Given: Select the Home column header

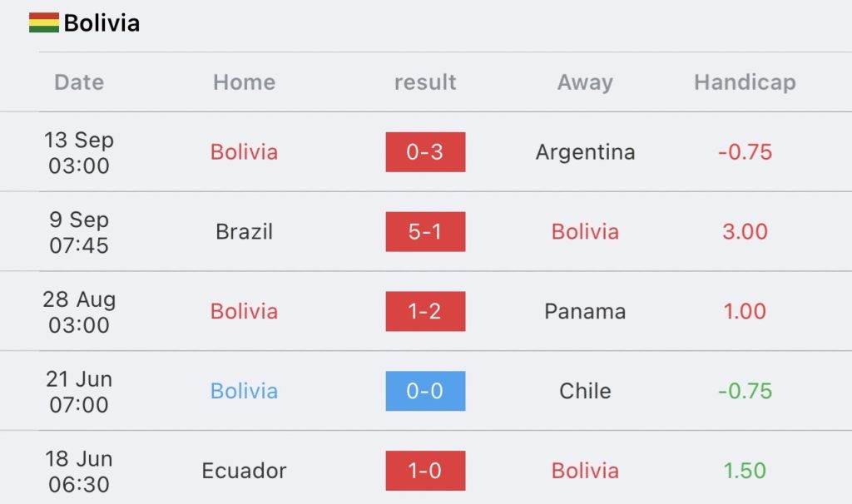Looking at the screenshot, I should tap(244, 82).
